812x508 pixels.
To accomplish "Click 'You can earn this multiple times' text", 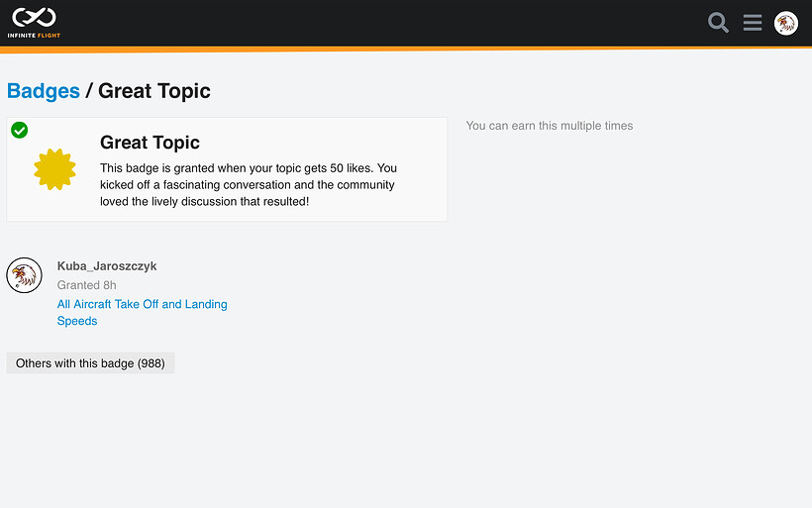I will tap(549, 126).
